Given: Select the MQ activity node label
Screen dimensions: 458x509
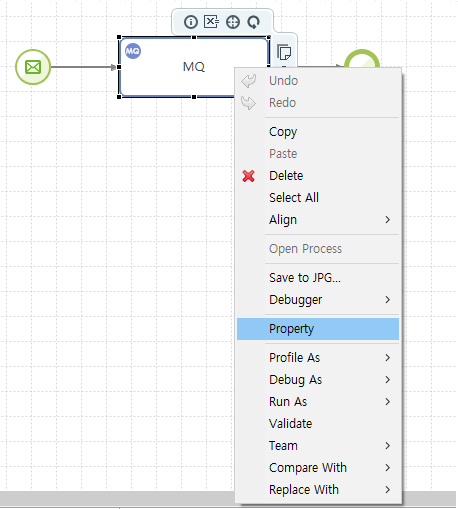Looking at the screenshot, I should click(x=194, y=67).
